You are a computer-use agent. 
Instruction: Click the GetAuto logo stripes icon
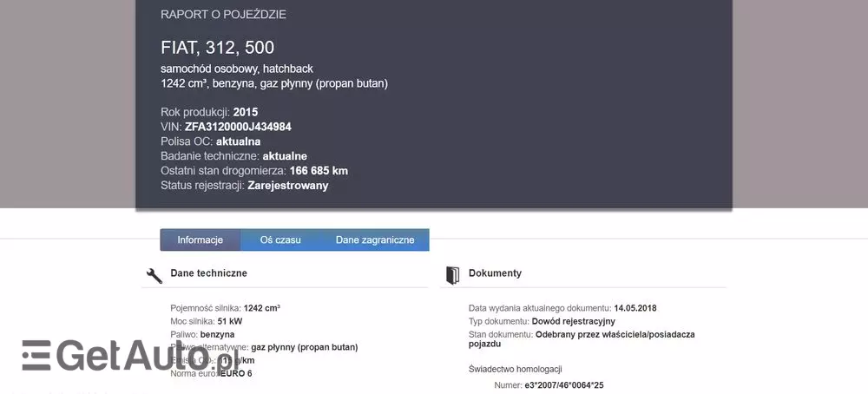[36, 356]
